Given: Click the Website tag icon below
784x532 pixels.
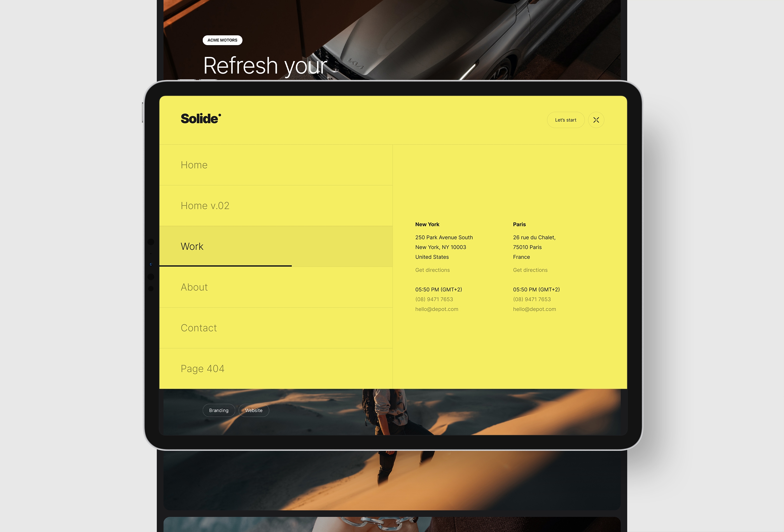Looking at the screenshot, I should pyautogui.click(x=254, y=410).
